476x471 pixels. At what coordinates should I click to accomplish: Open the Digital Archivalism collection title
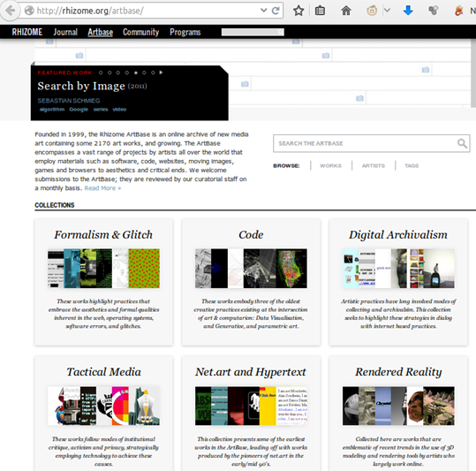[x=398, y=235]
